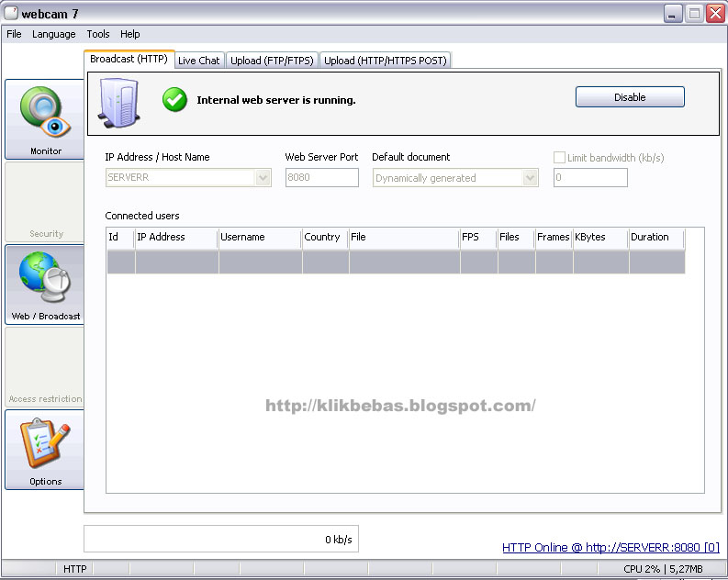Click the webcam 7 title bar icon
Viewport: 728px width, 580px height.
tap(11, 13)
